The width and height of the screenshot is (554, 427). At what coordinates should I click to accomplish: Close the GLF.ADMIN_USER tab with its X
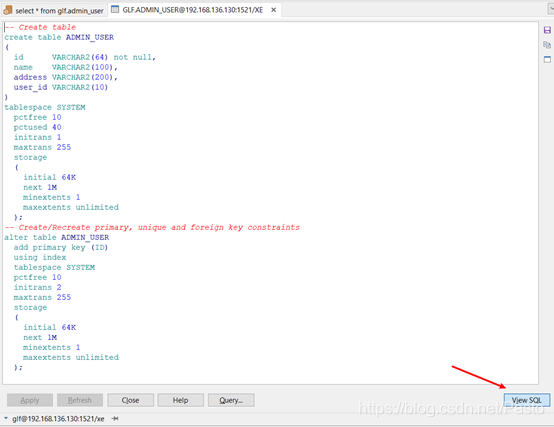[x=273, y=10]
